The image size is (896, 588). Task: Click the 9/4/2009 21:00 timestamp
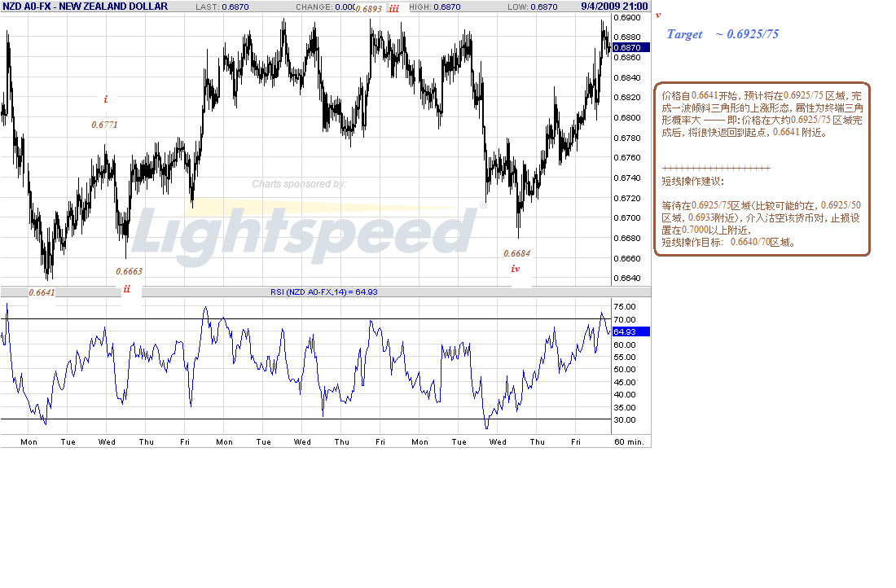click(614, 7)
